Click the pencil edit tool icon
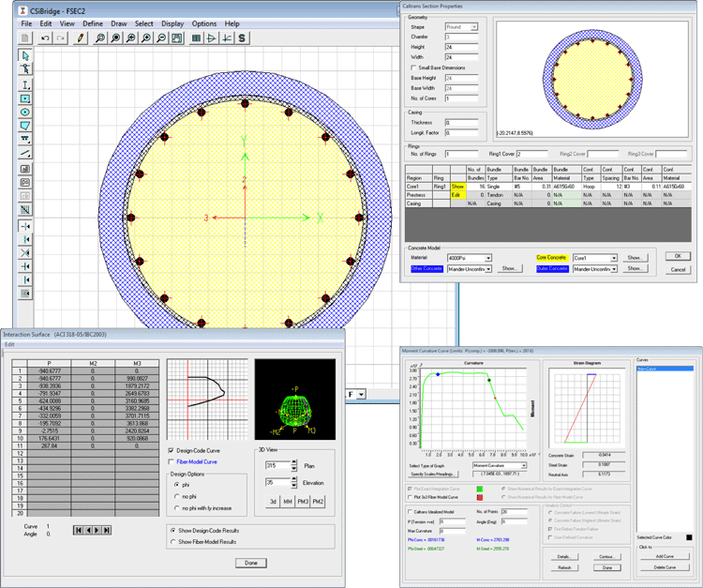 [81, 38]
